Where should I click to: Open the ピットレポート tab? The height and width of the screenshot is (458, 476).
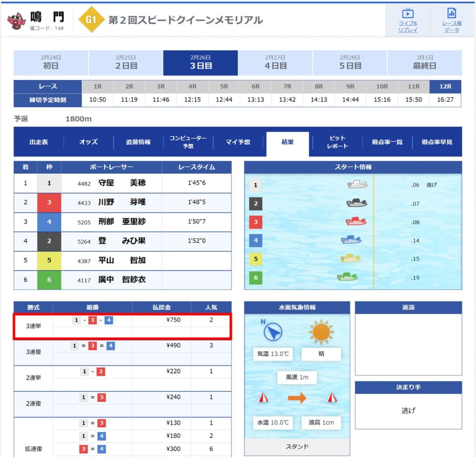(x=337, y=142)
